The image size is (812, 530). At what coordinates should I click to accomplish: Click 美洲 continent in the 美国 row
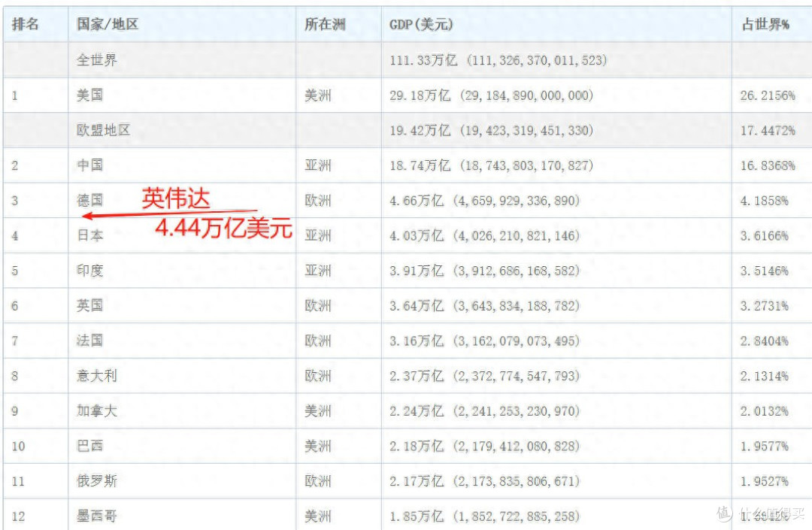[317, 95]
